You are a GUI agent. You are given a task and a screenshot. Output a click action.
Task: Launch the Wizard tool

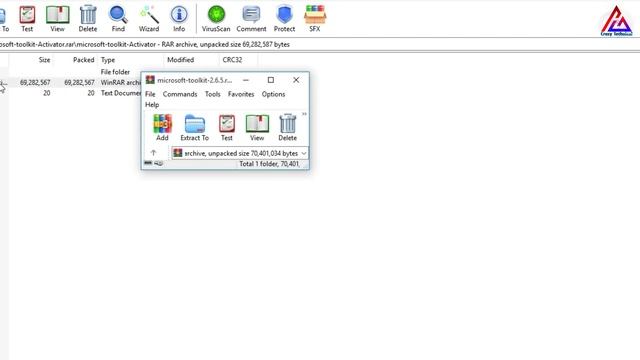click(x=149, y=18)
